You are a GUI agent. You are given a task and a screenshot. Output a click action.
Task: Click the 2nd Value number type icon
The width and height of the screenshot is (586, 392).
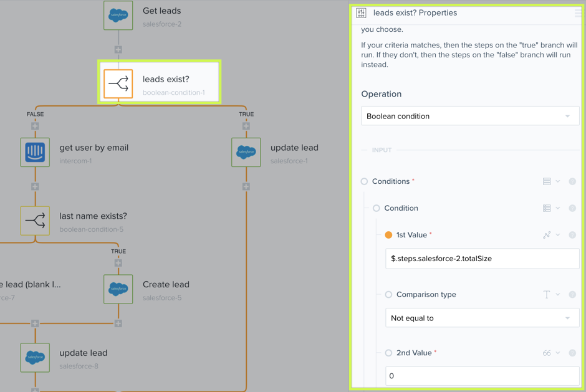pyautogui.click(x=547, y=353)
